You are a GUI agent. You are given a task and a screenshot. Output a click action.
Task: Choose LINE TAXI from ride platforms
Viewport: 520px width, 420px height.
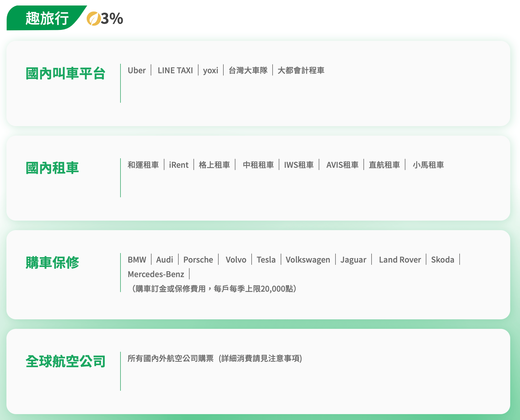pyautogui.click(x=175, y=70)
